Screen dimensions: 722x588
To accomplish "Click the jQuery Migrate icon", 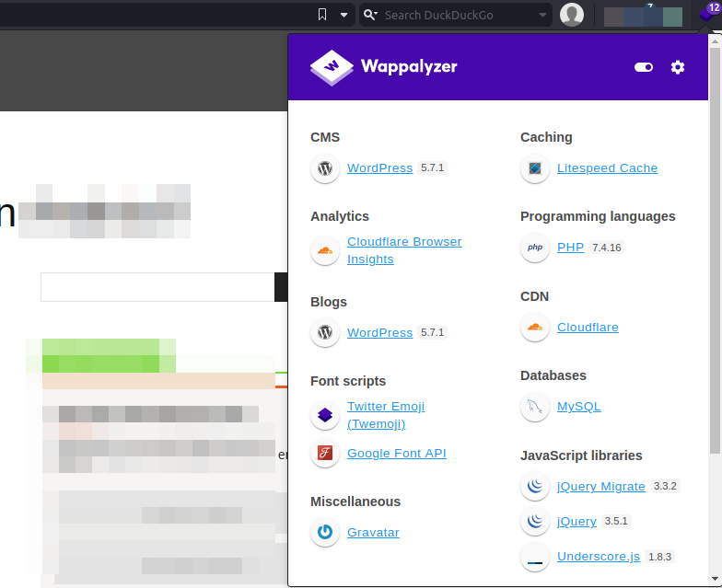I will tap(535, 486).
